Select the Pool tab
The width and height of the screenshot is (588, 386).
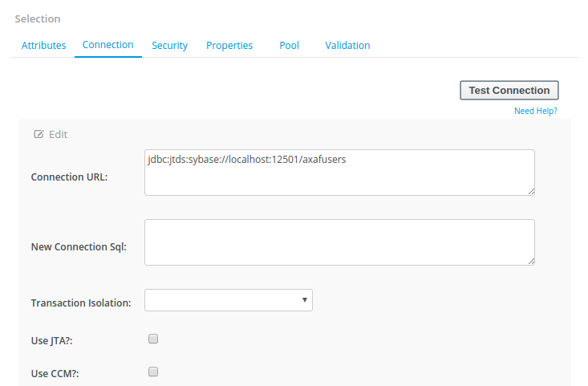coord(289,46)
